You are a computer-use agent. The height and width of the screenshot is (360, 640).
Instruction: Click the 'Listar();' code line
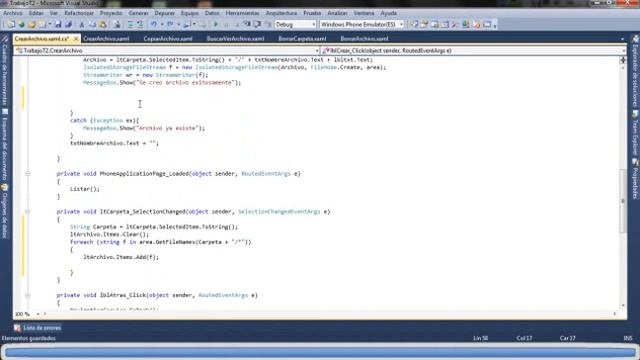pyautogui.click(x=84, y=189)
